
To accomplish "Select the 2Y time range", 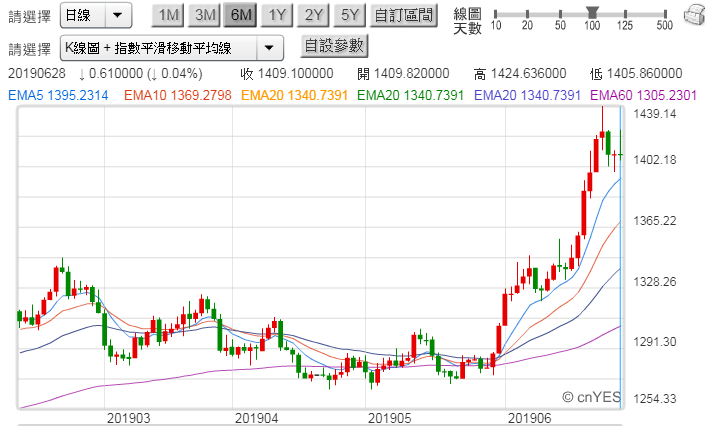I will point(313,15).
